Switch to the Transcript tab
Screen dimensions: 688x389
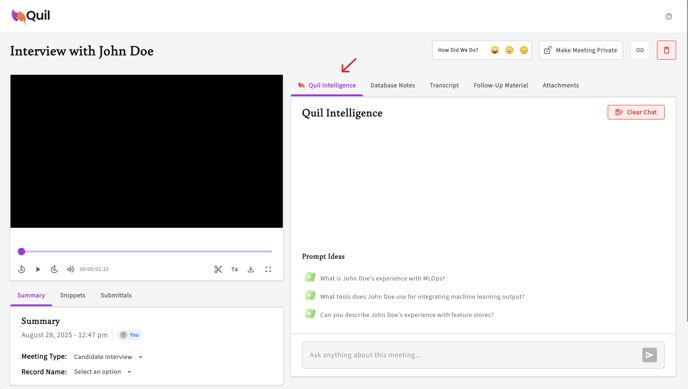click(x=444, y=85)
